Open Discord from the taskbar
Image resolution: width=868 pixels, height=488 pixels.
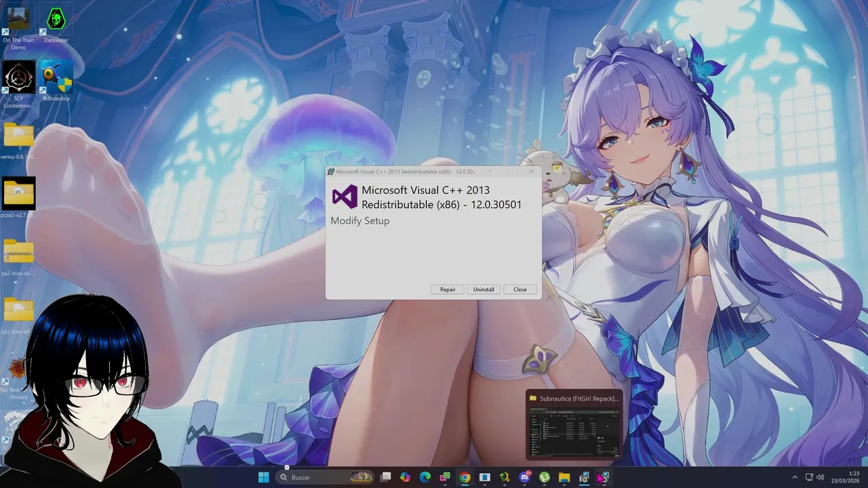pos(524,477)
